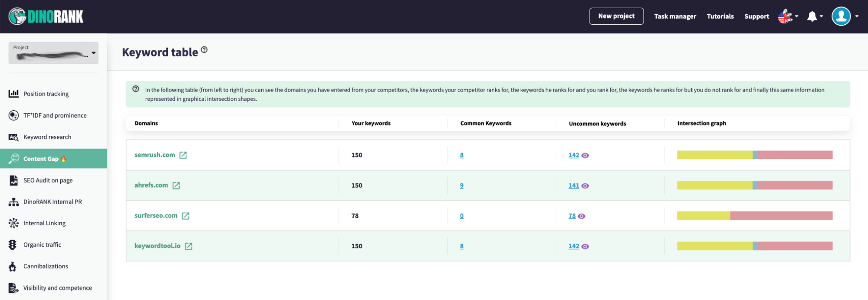
Task: Click the Uncommon keywords column header
Action: point(597,123)
